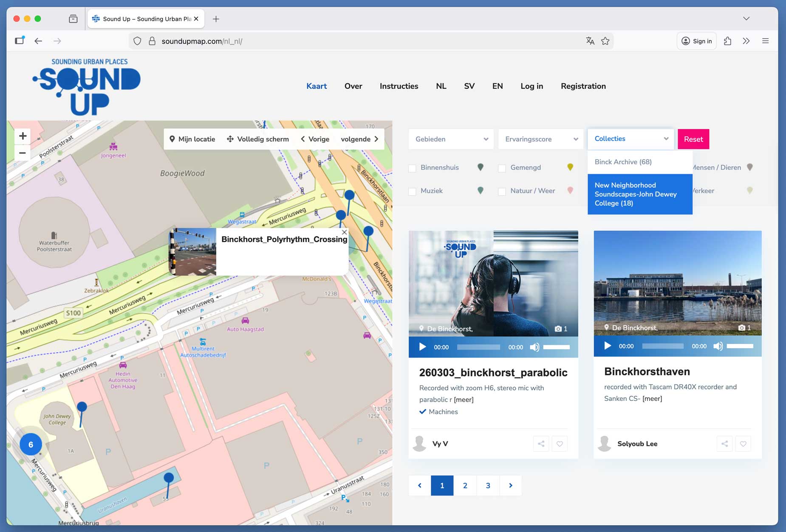Screen dimensions: 786x532
Task: Enable the Binnenshuis filter checkbox
Action: click(x=412, y=168)
